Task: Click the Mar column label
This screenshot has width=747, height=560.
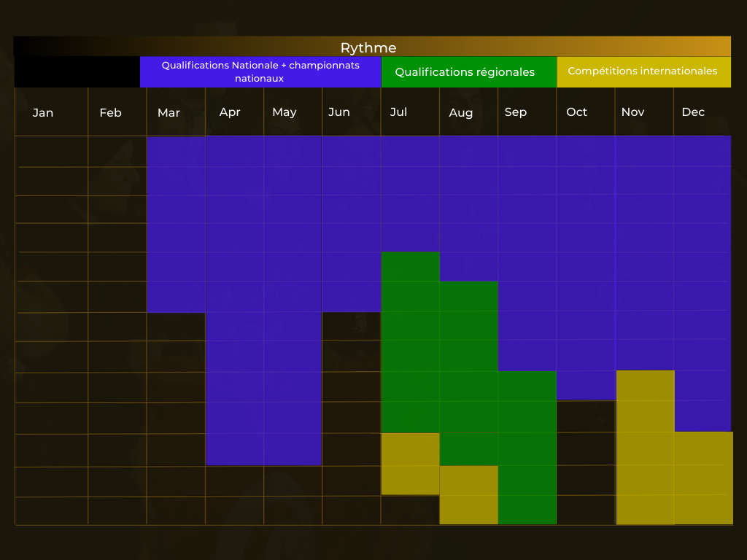Action: pyautogui.click(x=169, y=112)
